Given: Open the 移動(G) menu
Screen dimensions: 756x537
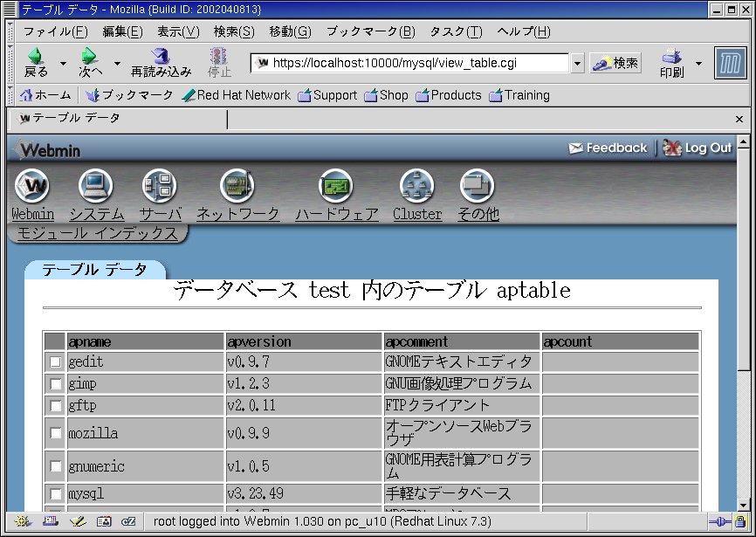Looking at the screenshot, I should pyautogui.click(x=290, y=31).
